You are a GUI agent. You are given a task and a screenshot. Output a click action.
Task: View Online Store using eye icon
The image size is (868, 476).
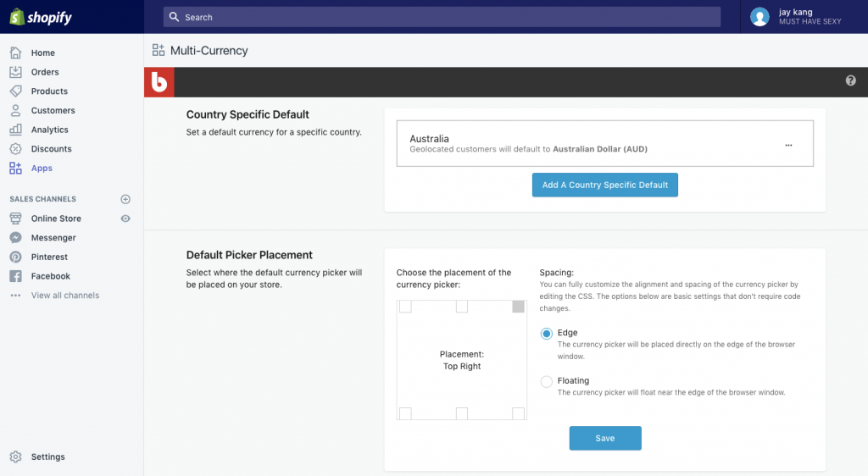point(125,219)
